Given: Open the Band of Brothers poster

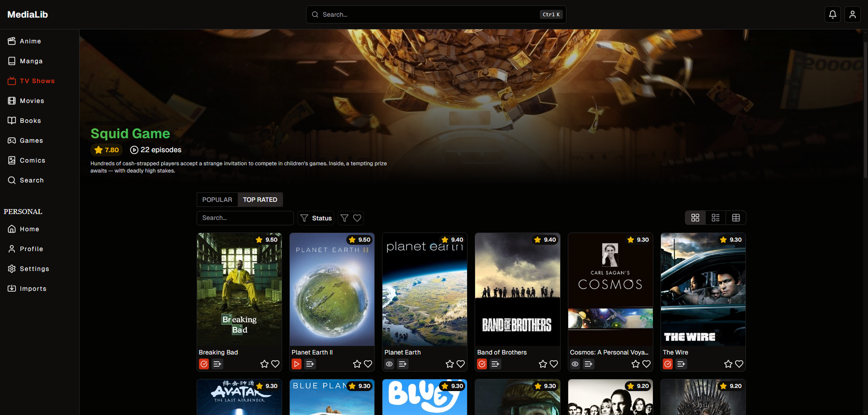Looking at the screenshot, I should [x=518, y=289].
